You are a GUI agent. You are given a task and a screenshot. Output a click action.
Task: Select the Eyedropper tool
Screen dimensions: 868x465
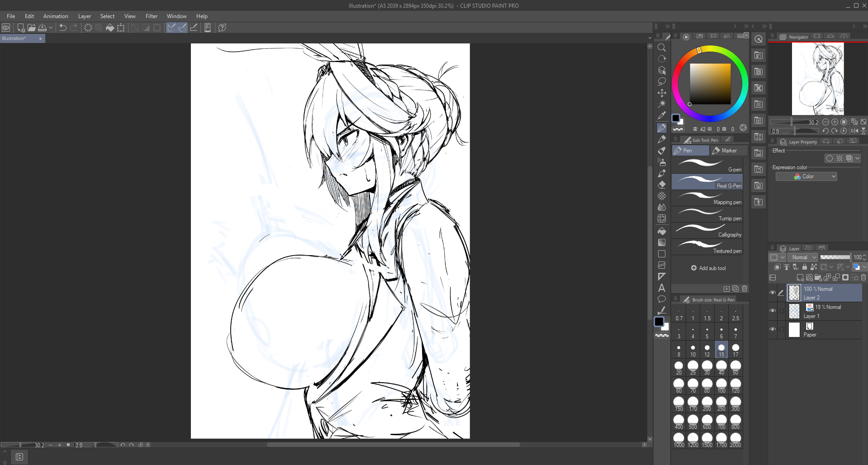click(662, 116)
